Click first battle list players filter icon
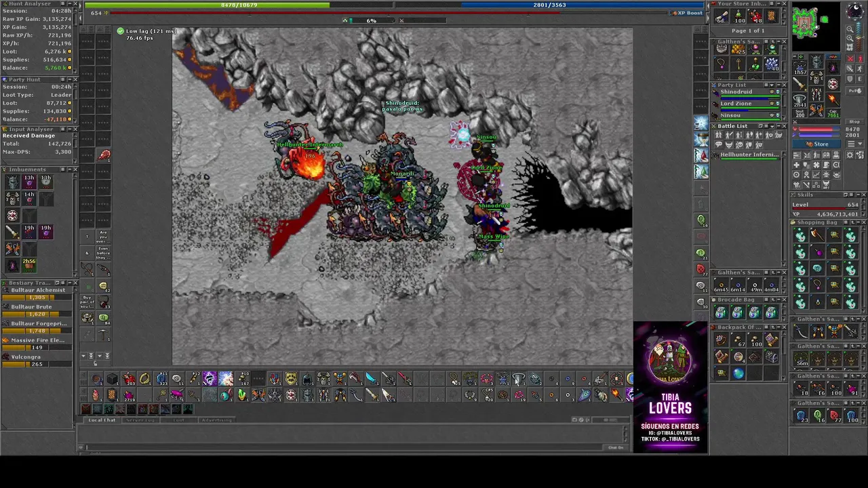This screenshot has height=488, width=868. point(719,135)
